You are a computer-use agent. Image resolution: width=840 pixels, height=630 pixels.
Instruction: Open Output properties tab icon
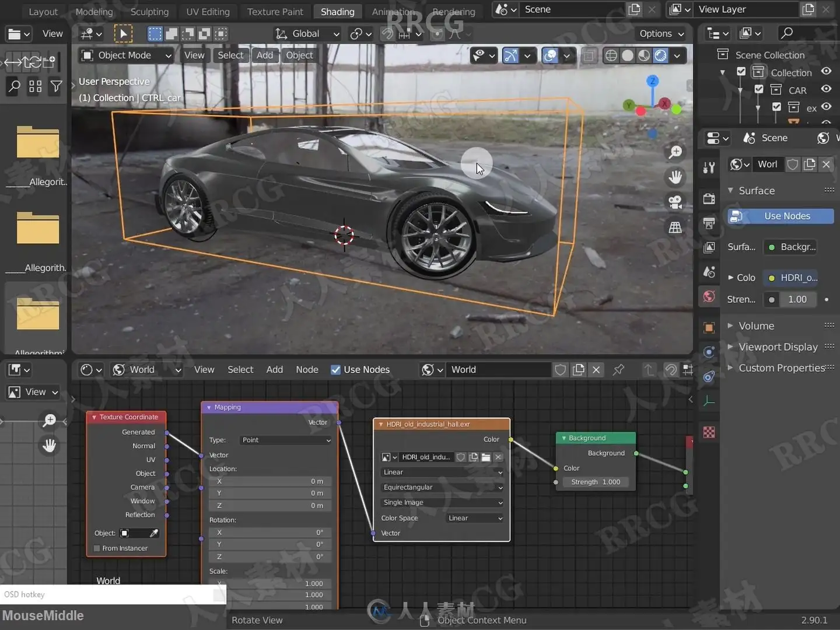709,223
